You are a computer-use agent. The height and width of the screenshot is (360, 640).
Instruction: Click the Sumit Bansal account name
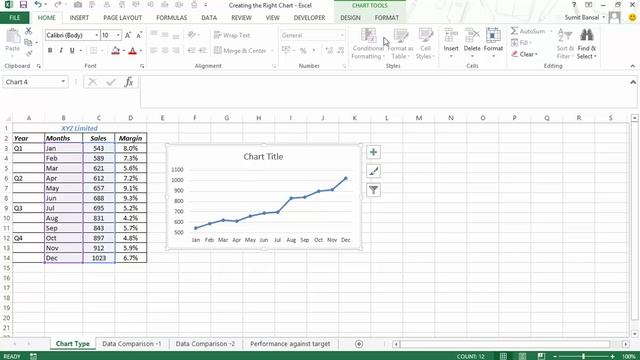(582, 18)
